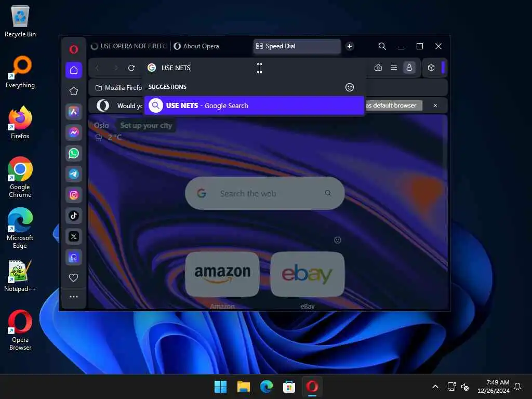Go to the Speed Dial home icon in the sidebar
This screenshot has height=399, width=532.
tap(74, 70)
